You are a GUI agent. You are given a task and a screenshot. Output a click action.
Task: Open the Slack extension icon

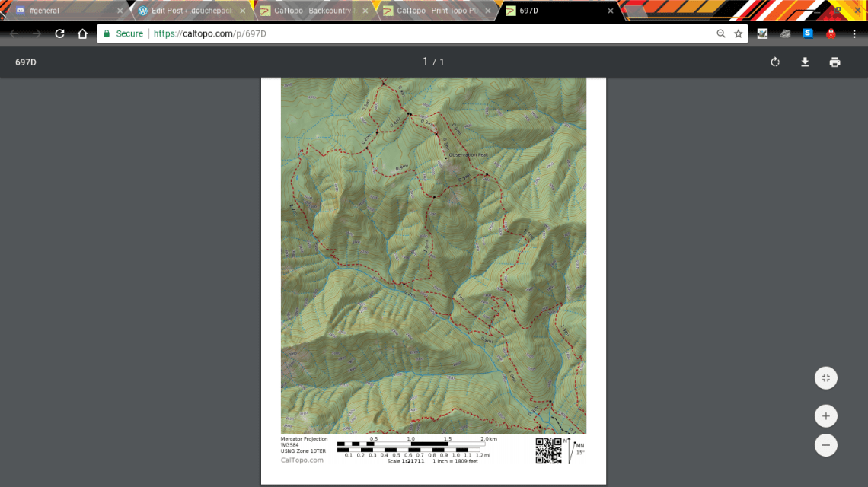click(x=807, y=33)
